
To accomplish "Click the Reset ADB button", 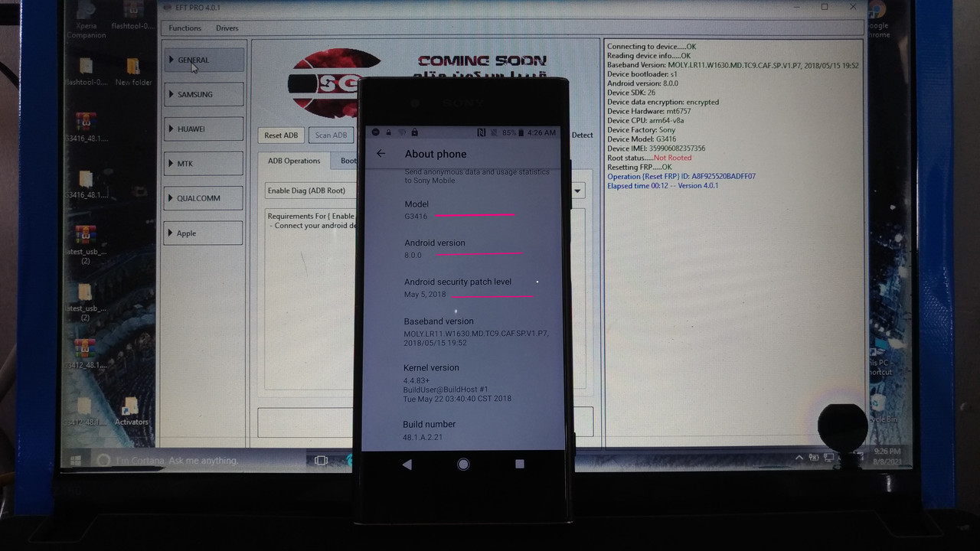I will click(281, 135).
